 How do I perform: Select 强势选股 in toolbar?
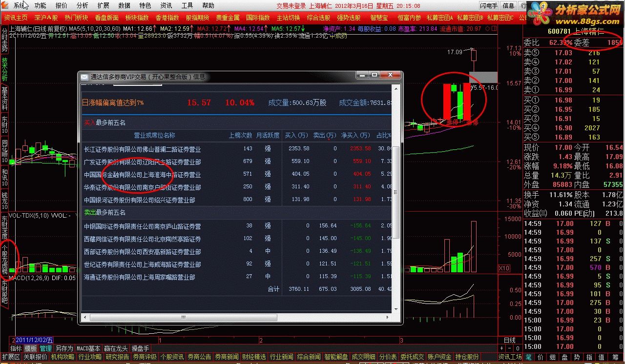tap(349, 18)
